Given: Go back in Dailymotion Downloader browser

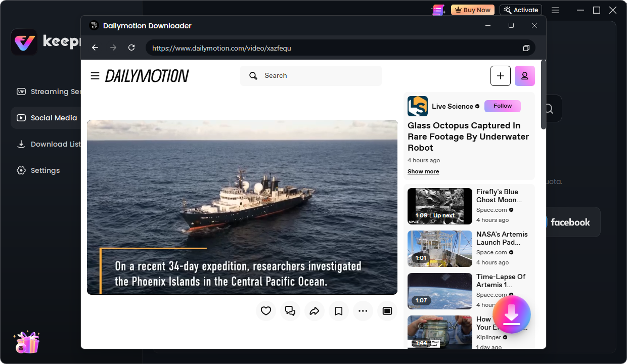Looking at the screenshot, I should [95, 48].
